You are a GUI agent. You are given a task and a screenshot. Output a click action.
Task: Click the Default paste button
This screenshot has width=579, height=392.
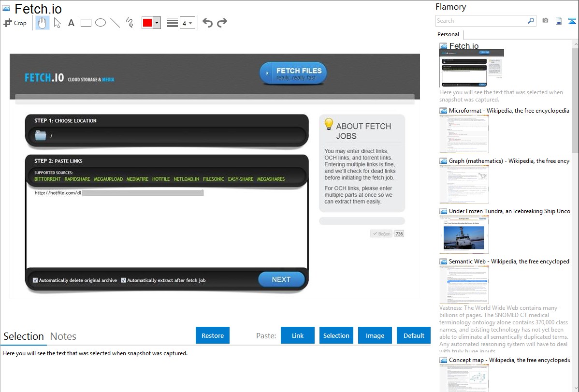coord(414,335)
